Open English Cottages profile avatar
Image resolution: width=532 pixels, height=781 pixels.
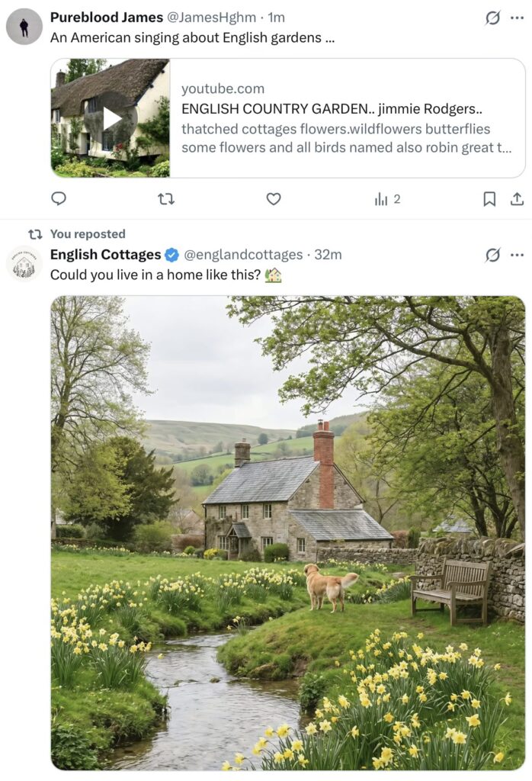pyautogui.click(x=24, y=264)
